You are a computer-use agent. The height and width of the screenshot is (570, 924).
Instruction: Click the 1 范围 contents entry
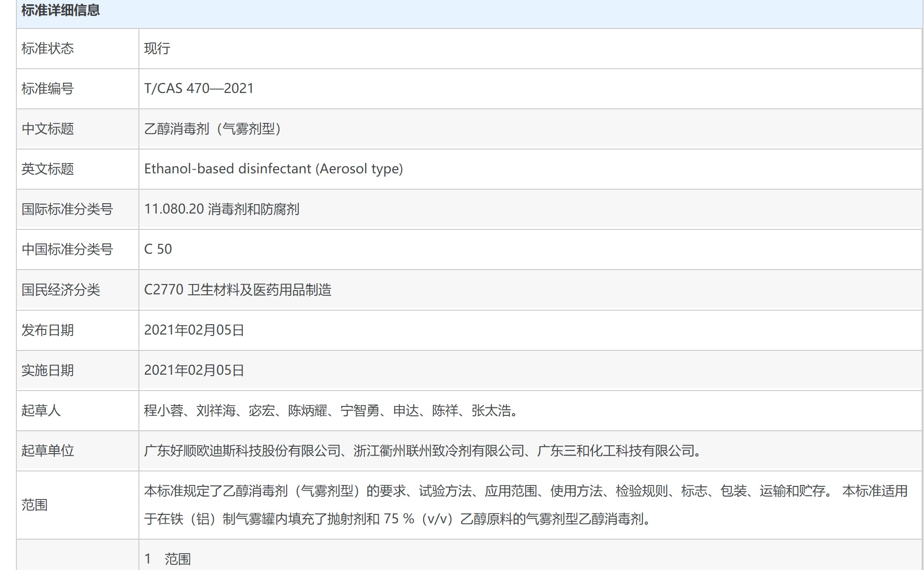[x=167, y=559]
